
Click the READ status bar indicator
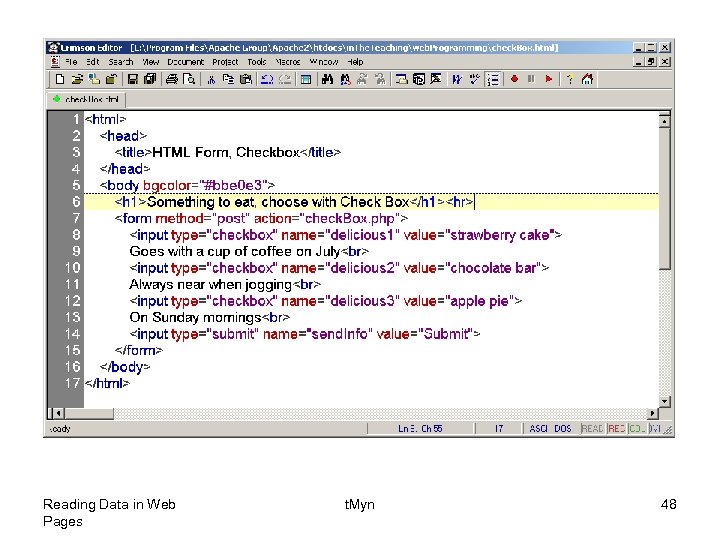click(x=592, y=428)
